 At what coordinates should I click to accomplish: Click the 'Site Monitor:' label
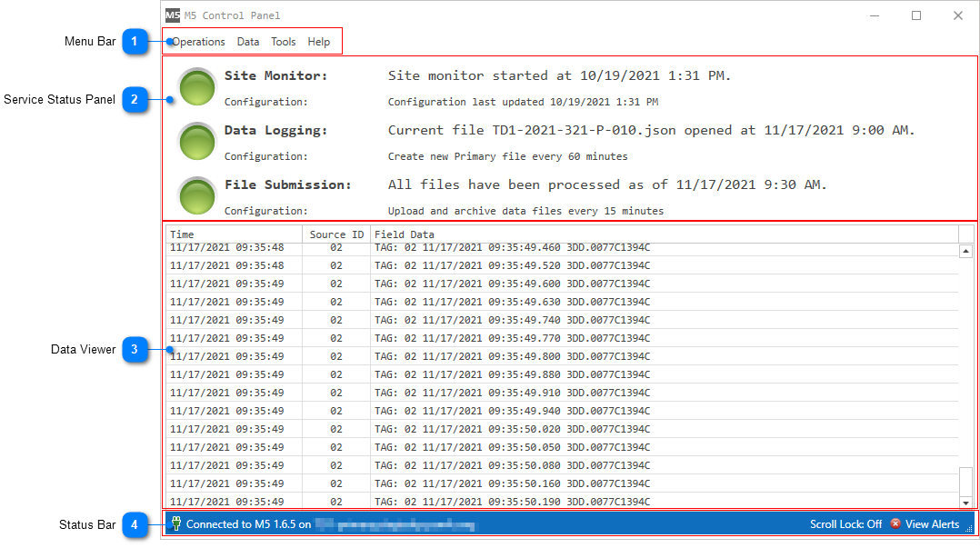coord(275,75)
